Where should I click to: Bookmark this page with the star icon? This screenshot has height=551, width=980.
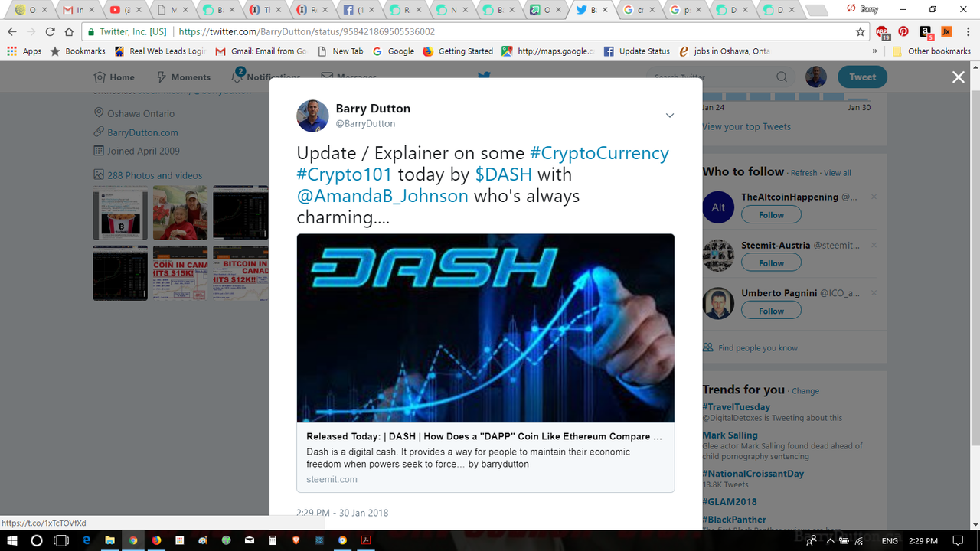pos(861,32)
